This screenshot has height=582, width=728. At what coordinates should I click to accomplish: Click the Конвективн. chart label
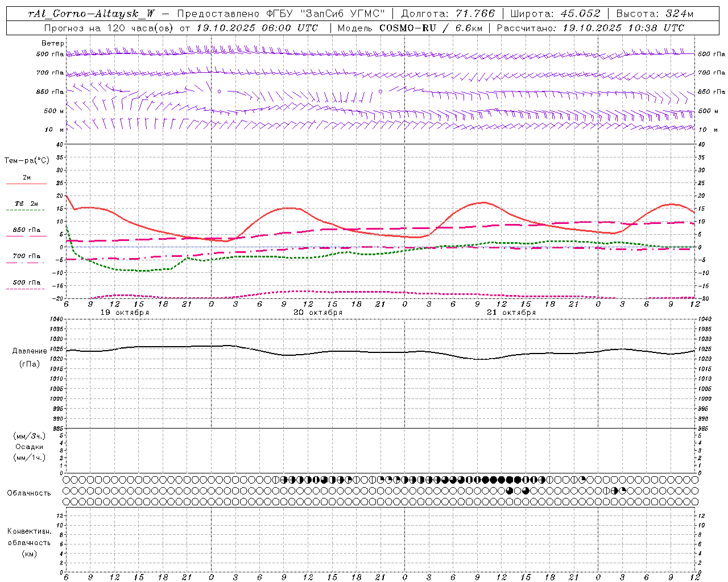(29, 531)
